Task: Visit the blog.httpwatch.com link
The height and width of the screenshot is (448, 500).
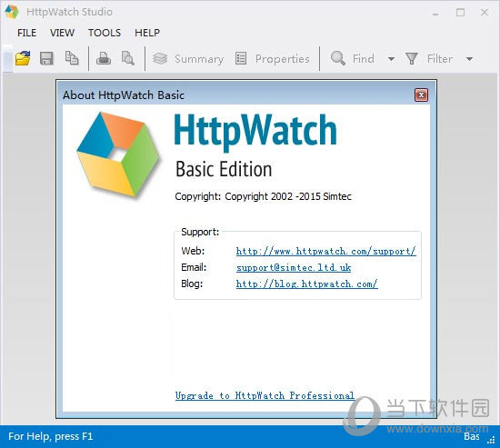Action: [306, 284]
